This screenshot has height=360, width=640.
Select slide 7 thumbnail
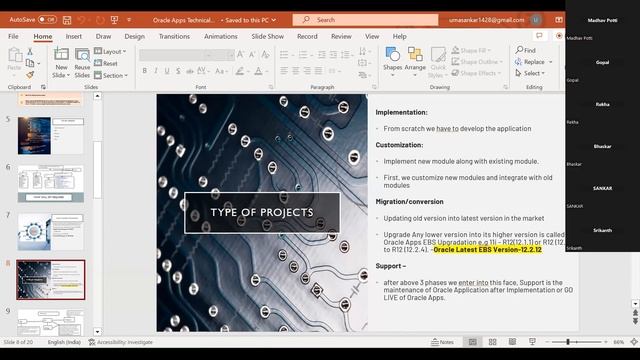51,232
